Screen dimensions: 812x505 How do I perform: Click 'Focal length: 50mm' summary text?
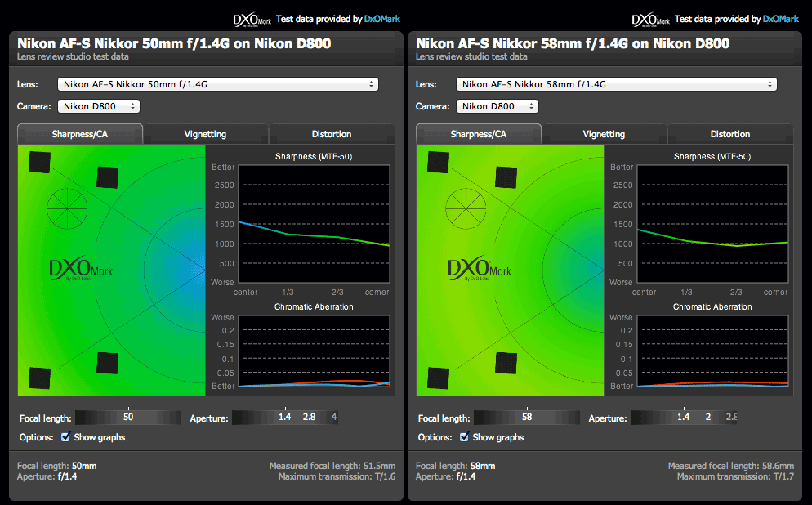coord(57,466)
